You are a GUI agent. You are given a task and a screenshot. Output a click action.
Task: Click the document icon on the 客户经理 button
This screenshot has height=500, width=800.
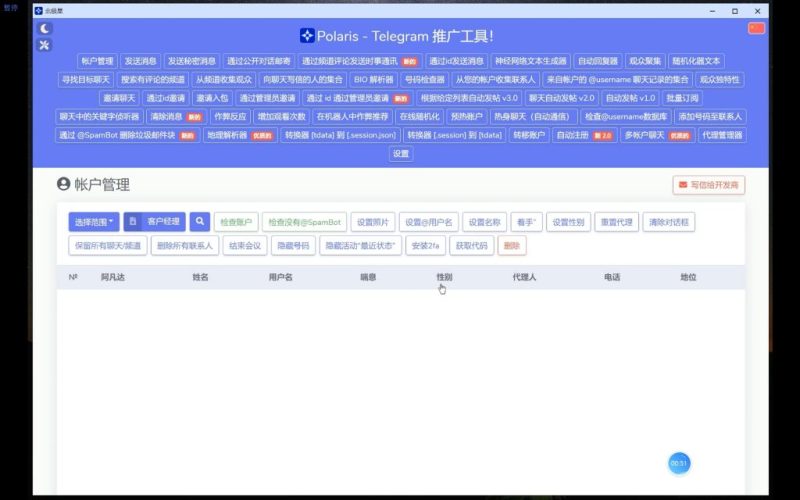tap(133, 221)
